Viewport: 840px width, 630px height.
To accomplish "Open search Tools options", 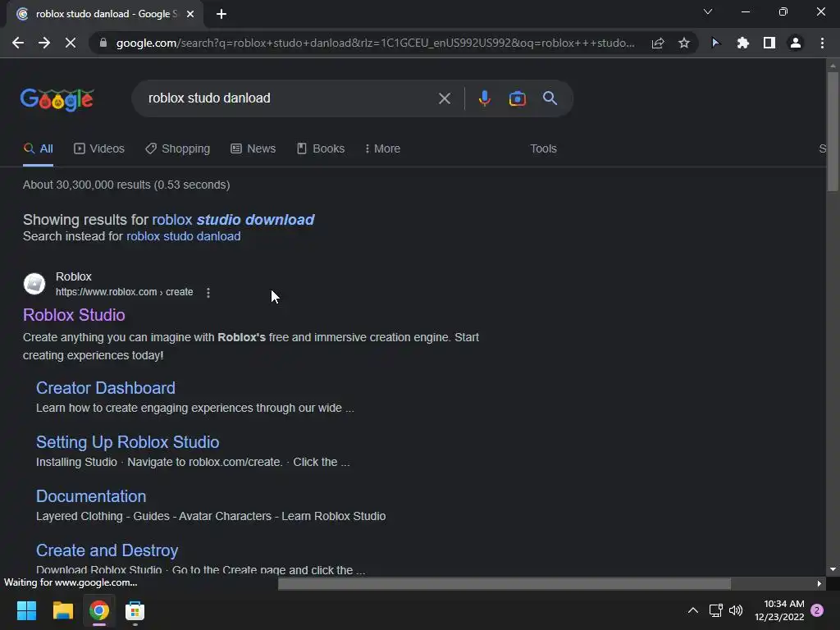I will (543, 149).
